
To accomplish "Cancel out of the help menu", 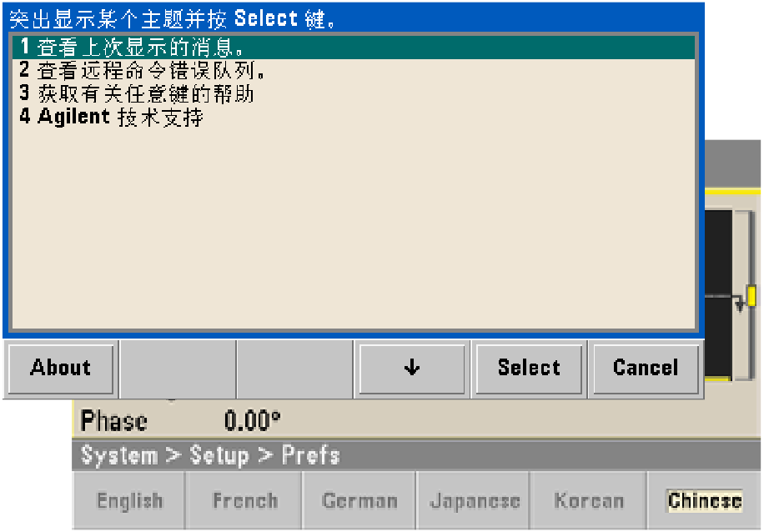I will pyautogui.click(x=645, y=368).
